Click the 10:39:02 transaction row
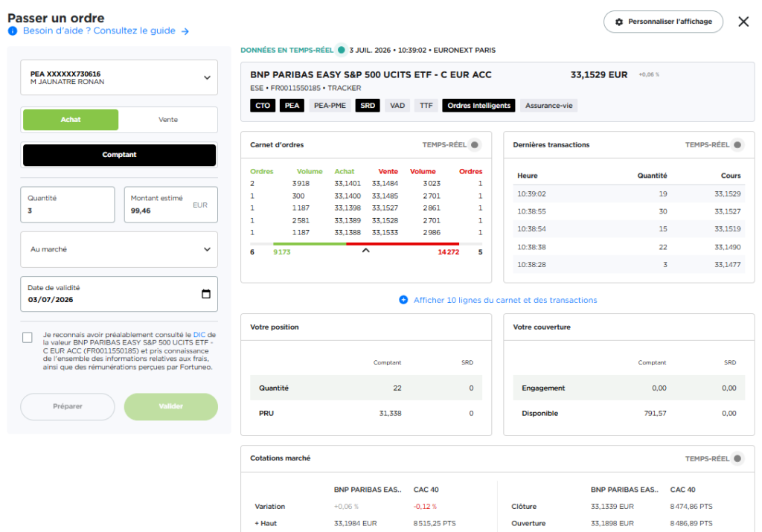The height and width of the screenshot is (532, 762). click(x=629, y=194)
